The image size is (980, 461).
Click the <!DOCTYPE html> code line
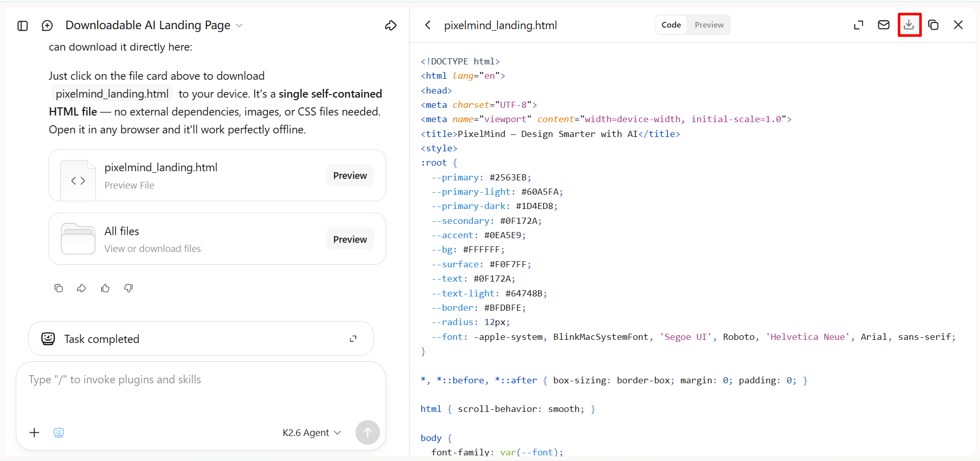pyautogui.click(x=460, y=61)
